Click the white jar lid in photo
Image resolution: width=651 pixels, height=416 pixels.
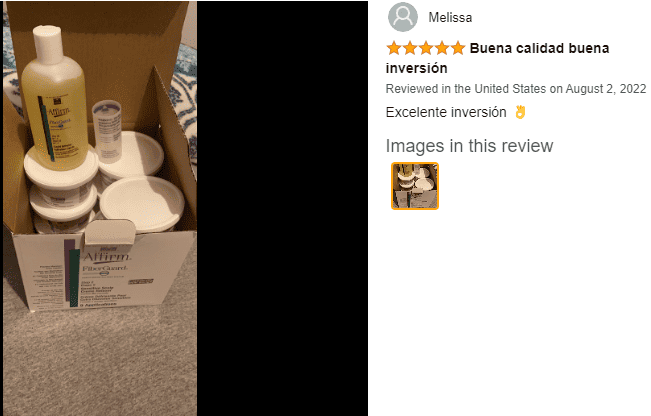[142, 203]
